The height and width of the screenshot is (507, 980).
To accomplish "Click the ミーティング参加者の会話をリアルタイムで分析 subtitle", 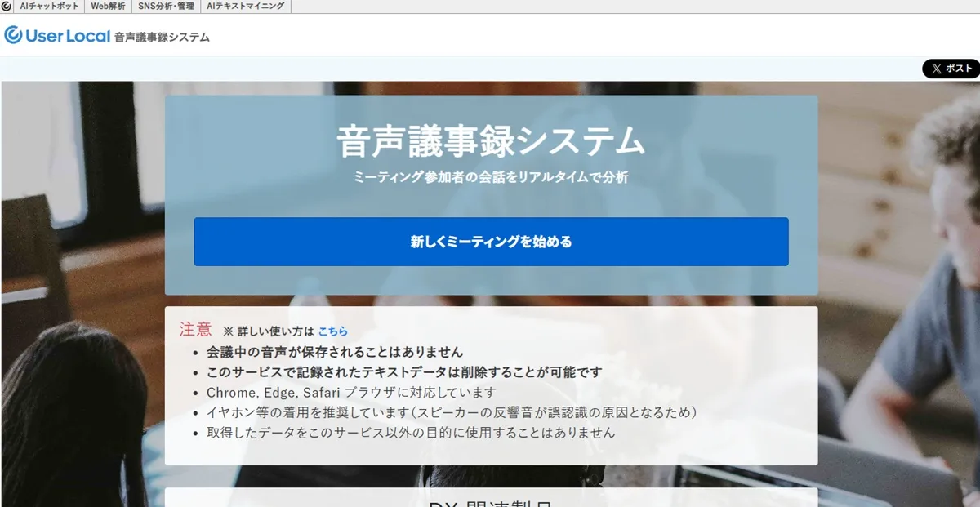I will 491,176.
